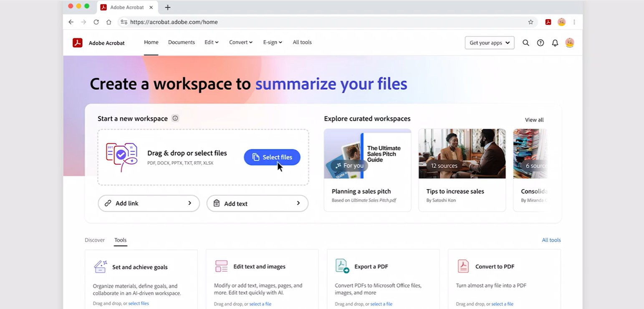Viewport: 644px width, 309px height.
Task: Click select a file link under Convert to PDF
Action: click(503, 304)
